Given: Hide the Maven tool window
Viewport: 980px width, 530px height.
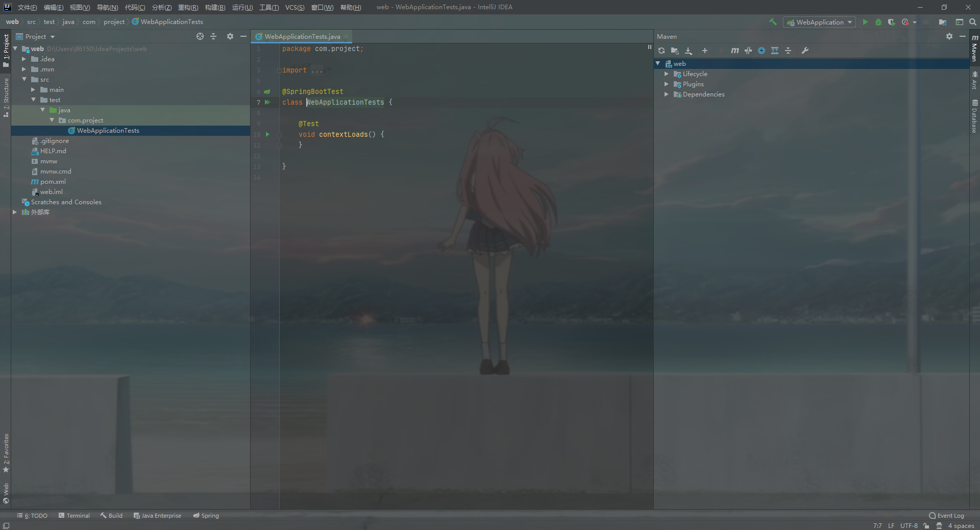Looking at the screenshot, I should [963, 36].
